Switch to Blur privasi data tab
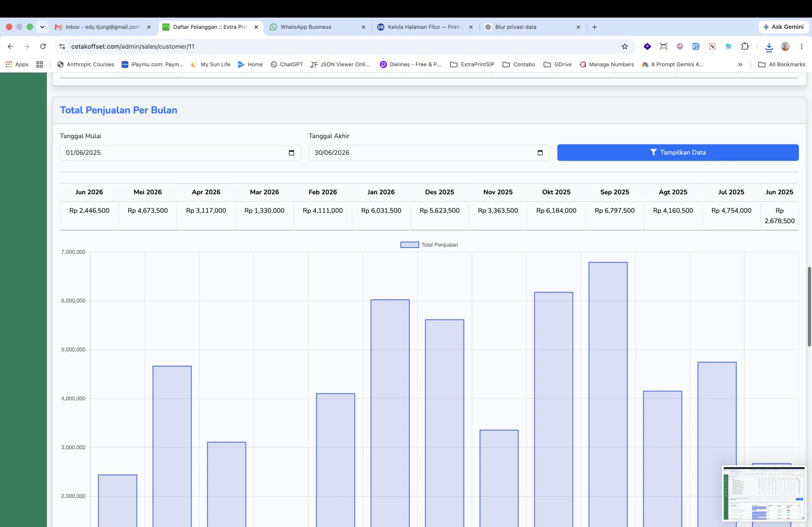 [532, 27]
